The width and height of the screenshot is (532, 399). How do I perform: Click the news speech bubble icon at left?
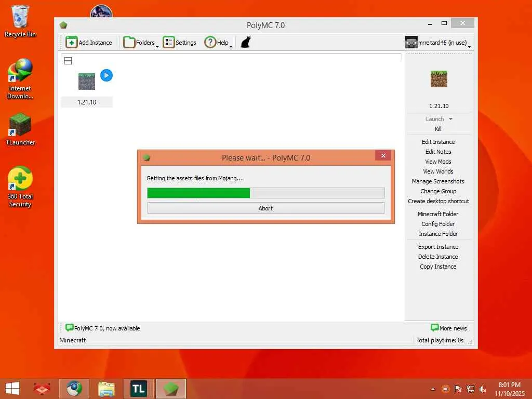(x=69, y=327)
